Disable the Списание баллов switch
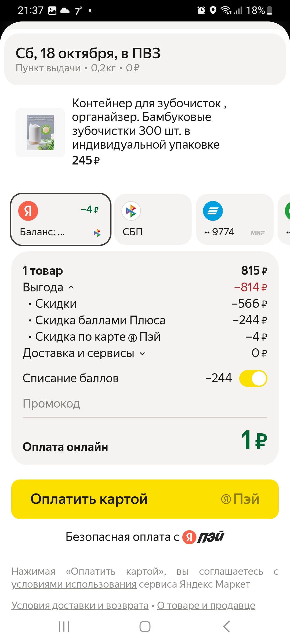The image size is (290, 644). (x=253, y=378)
